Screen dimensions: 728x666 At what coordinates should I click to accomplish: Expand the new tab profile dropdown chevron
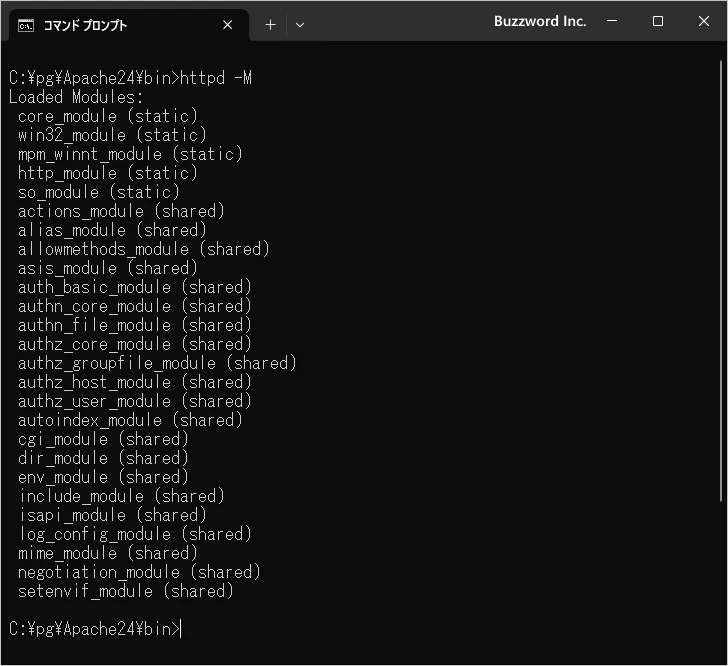pos(300,25)
